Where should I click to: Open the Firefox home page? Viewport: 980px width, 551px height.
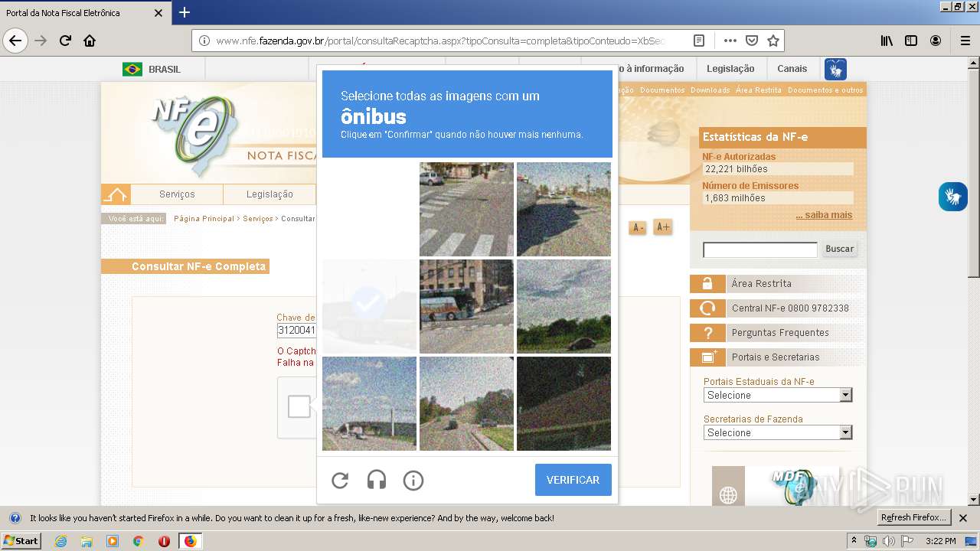click(90, 41)
